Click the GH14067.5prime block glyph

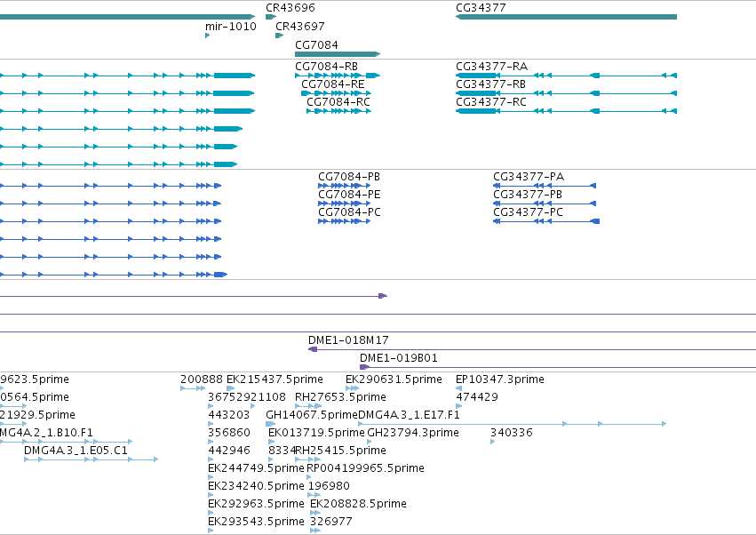point(270,424)
